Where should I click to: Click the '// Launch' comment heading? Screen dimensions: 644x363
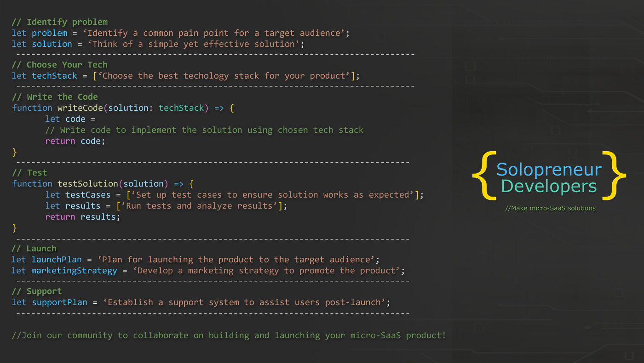click(34, 249)
